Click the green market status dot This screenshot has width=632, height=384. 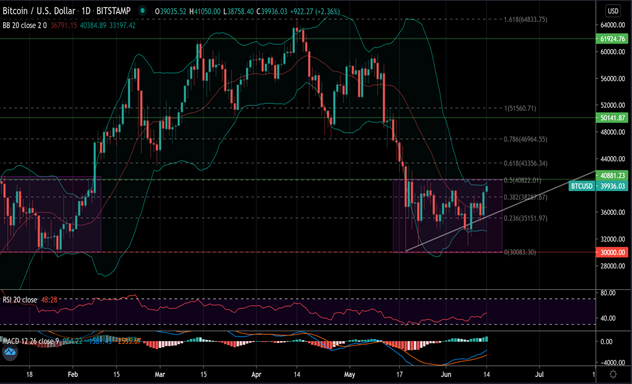pos(142,11)
